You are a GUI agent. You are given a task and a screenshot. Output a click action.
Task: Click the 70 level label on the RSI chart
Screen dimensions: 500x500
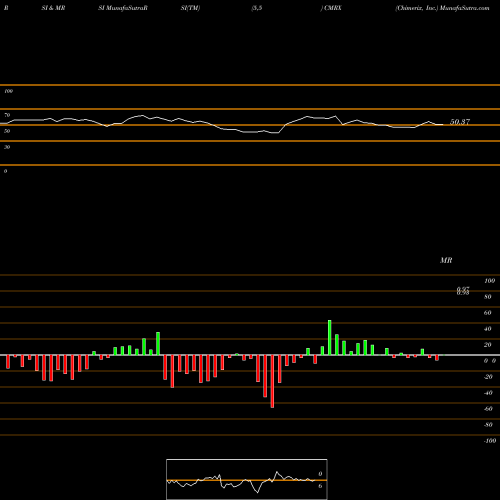(x=7, y=115)
